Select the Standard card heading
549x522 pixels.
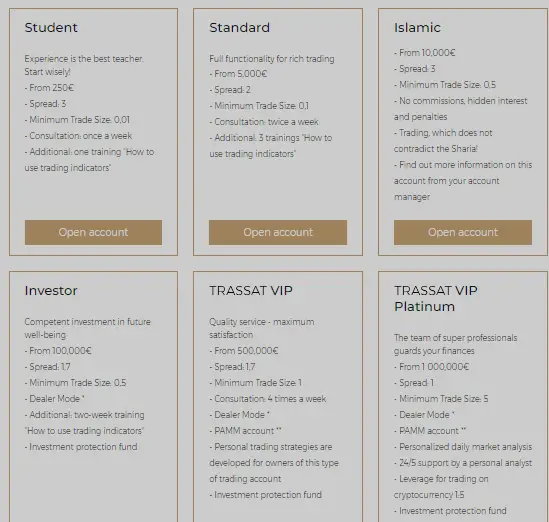[x=239, y=28]
